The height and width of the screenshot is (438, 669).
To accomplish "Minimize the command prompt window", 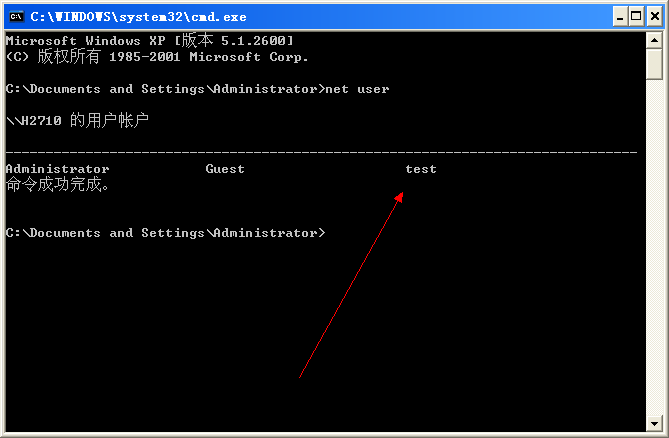I will (x=620, y=17).
